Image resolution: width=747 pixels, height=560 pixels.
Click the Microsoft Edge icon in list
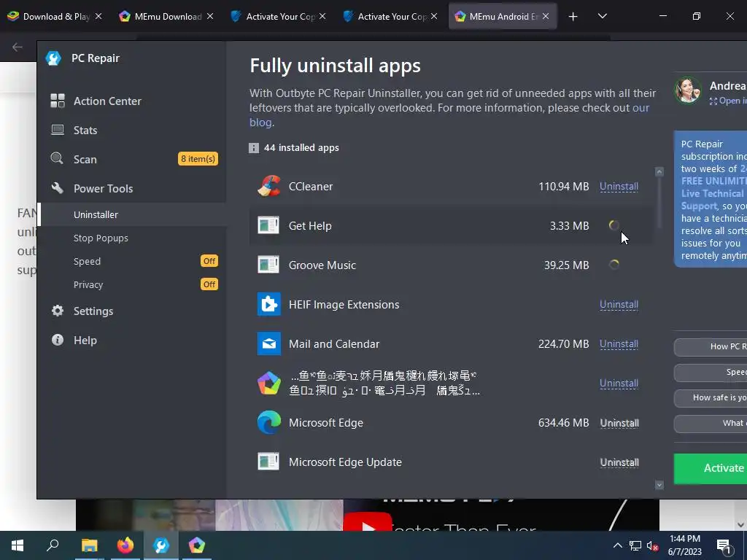pyautogui.click(x=268, y=422)
